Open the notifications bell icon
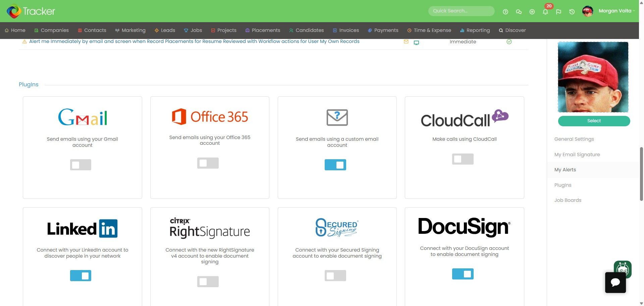The width and height of the screenshot is (644, 306). 545,12
